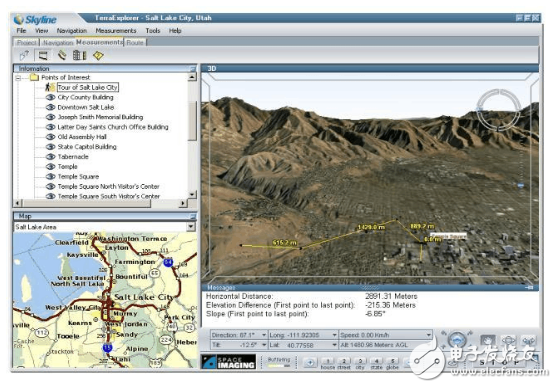Open the Measurements menu

(116, 31)
